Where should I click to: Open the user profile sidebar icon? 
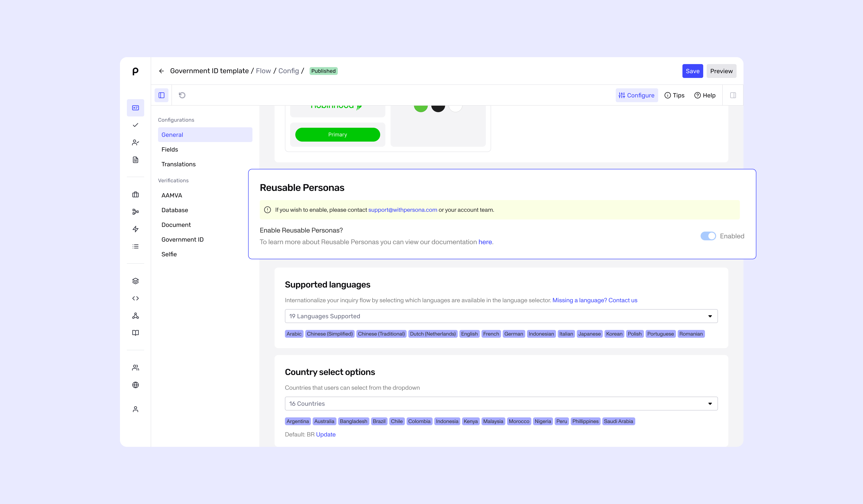(135, 409)
